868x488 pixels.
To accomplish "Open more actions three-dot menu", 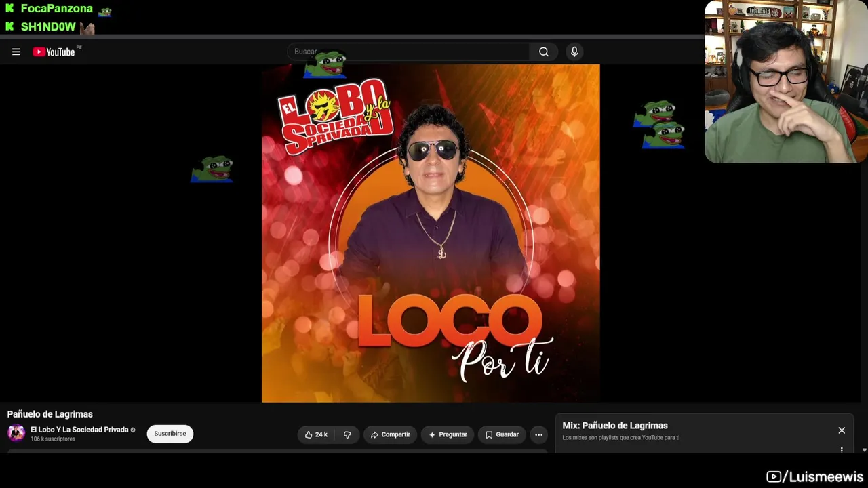I will [x=538, y=434].
